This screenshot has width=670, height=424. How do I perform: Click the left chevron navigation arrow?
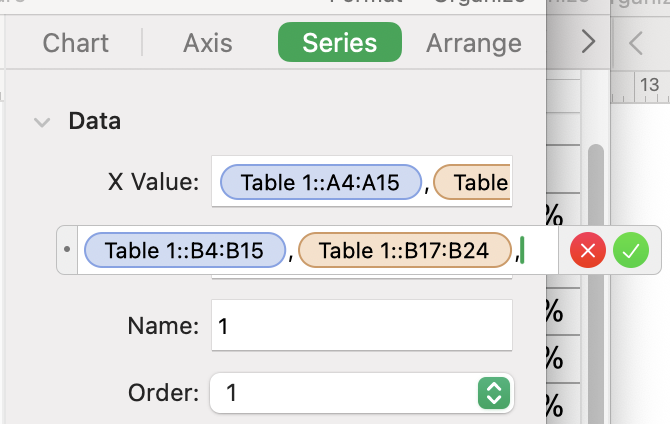point(636,43)
